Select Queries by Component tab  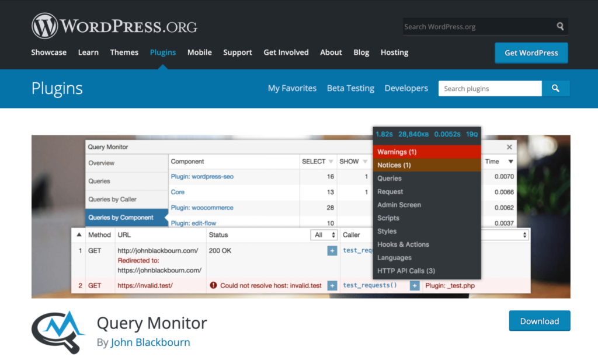click(x=127, y=218)
